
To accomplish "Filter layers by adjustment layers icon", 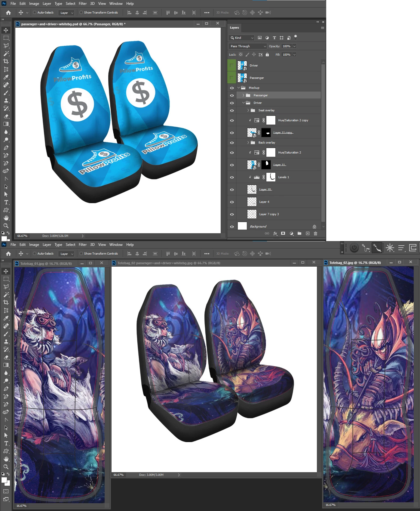I will [x=267, y=38].
